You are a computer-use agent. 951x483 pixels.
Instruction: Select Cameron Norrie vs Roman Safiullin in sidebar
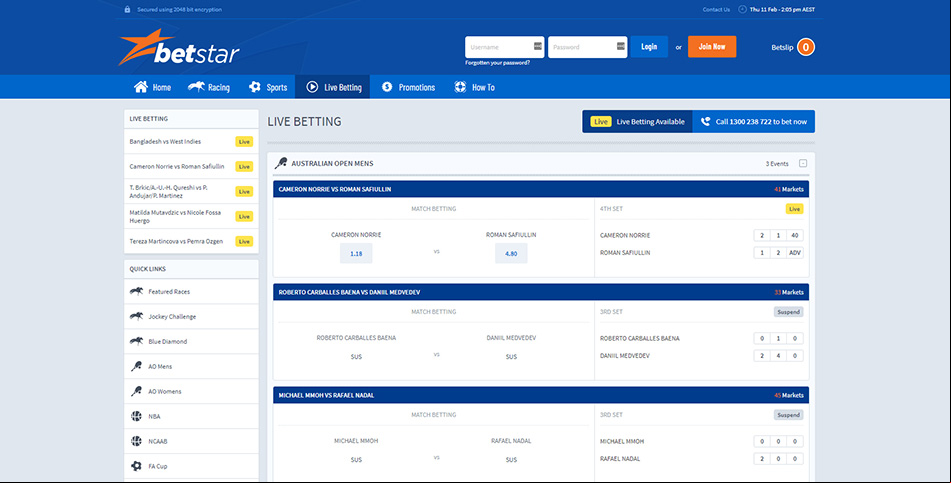(191, 166)
